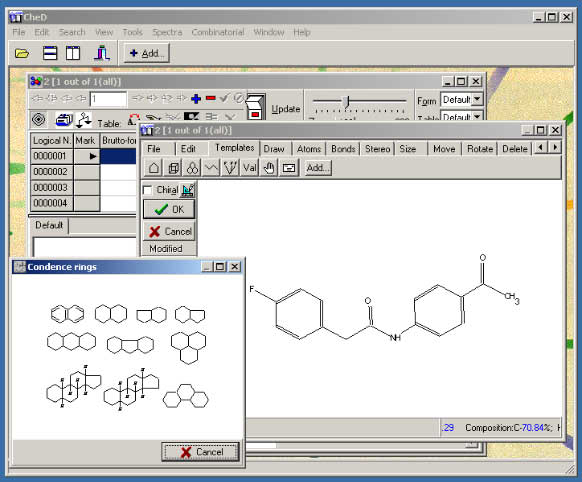
Task: Open the Combinatorial menu
Action: [x=218, y=32]
